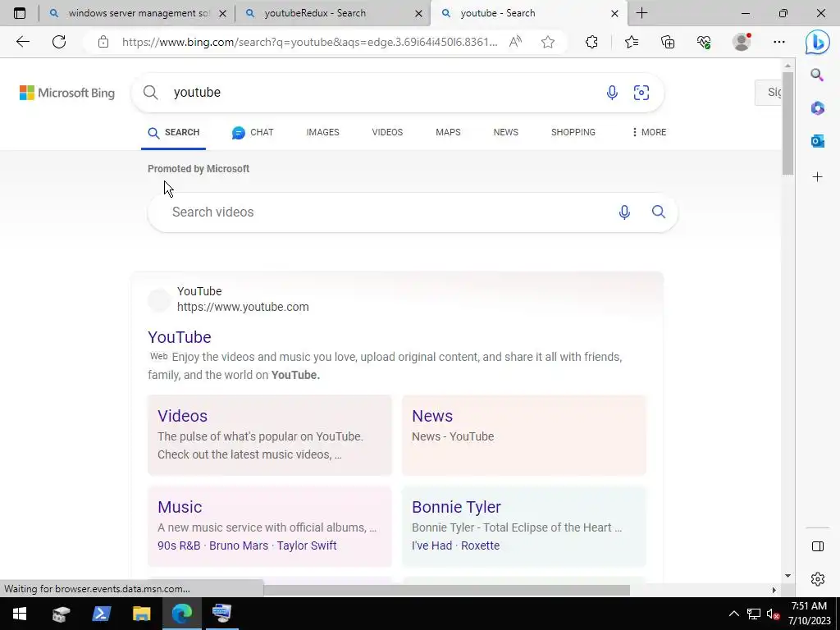The height and width of the screenshot is (630, 840).
Task: Select the IMAGES search category
Action: pyautogui.click(x=322, y=132)
